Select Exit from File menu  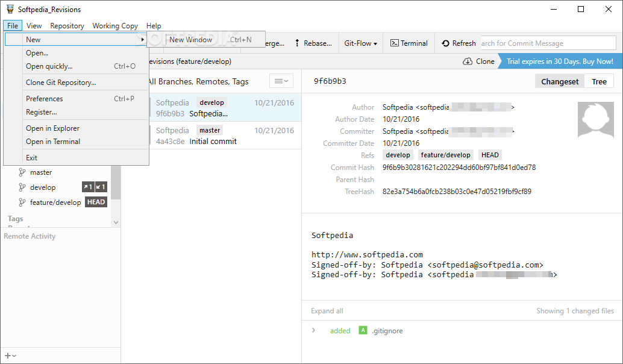[76, 158]
